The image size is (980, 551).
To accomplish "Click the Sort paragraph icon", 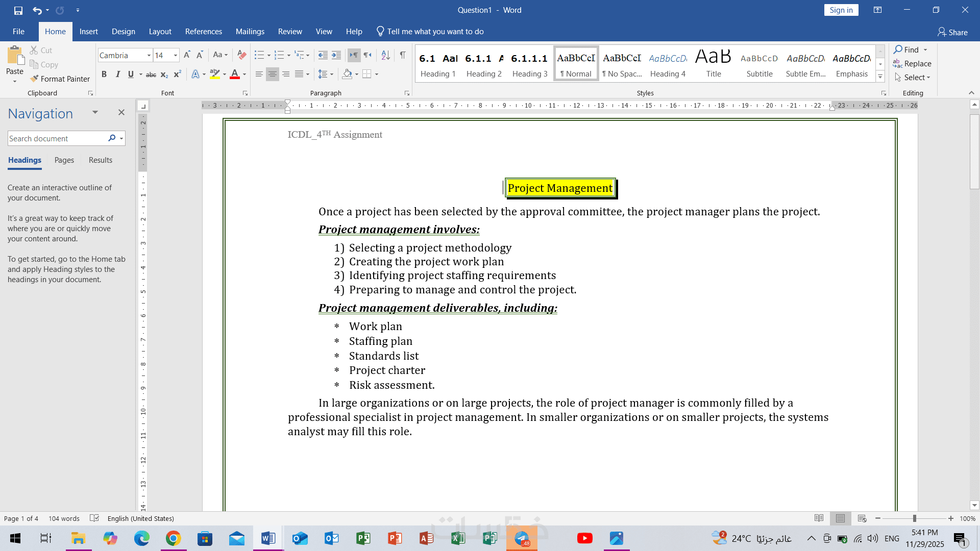I will [386, 55].
